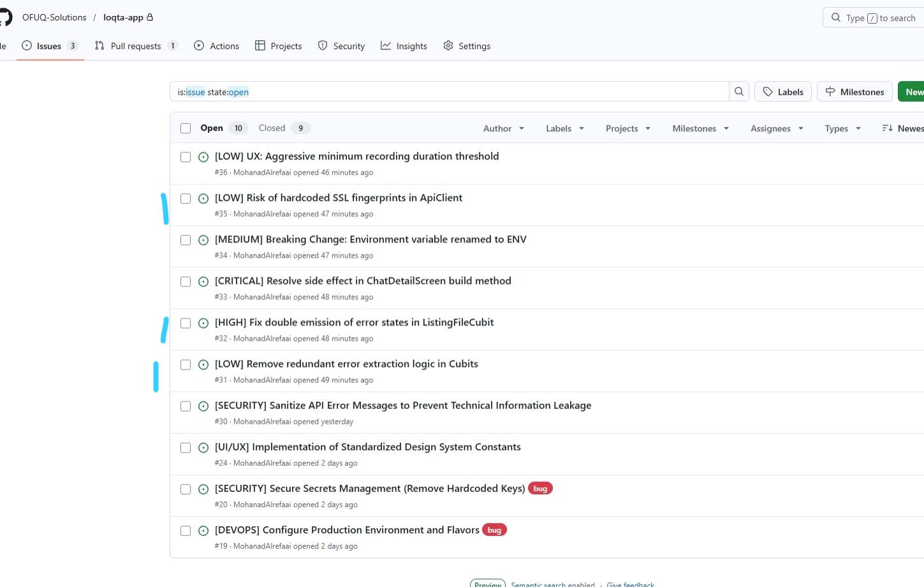Expand the Author filter dropdown
This screenshot has height=587, width=924.
click(x=503, y=128)
